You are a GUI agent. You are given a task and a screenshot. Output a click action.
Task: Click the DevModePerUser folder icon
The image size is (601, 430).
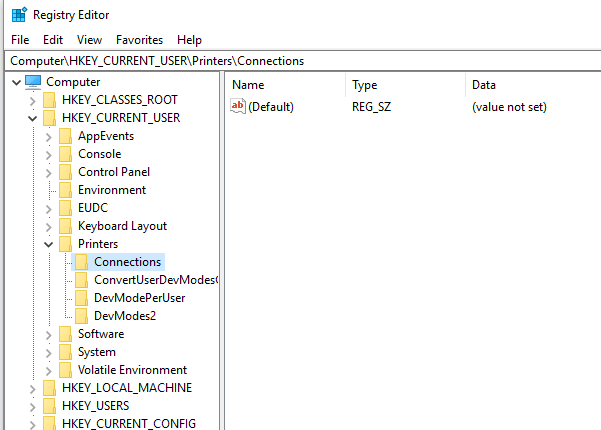pyautogui.click(x=82, y=298)
